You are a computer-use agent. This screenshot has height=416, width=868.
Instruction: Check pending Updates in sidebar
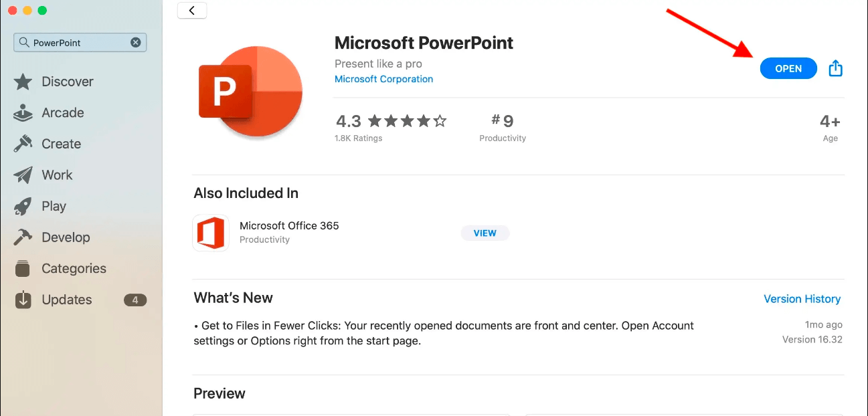pyautogui.click(x=67, y=300)
